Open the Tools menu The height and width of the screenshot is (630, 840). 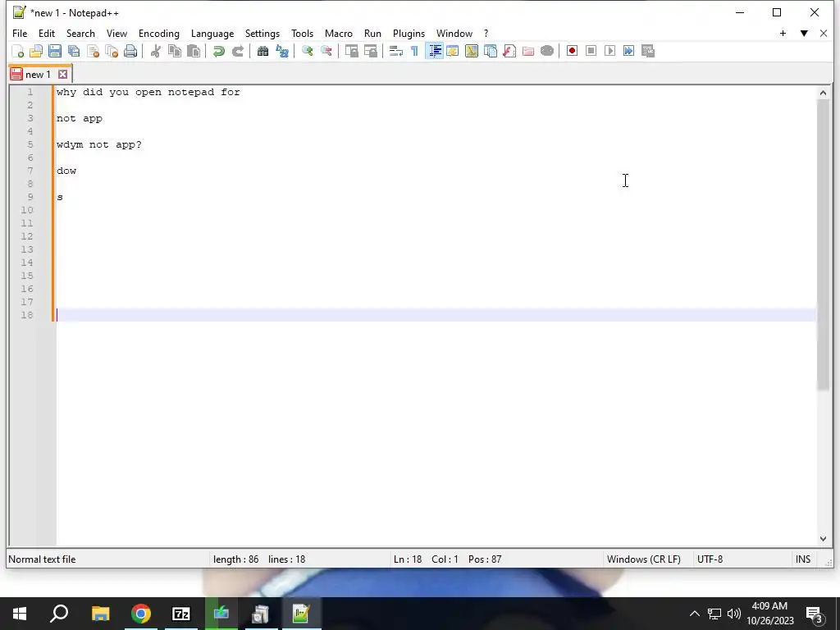[302, 33]
